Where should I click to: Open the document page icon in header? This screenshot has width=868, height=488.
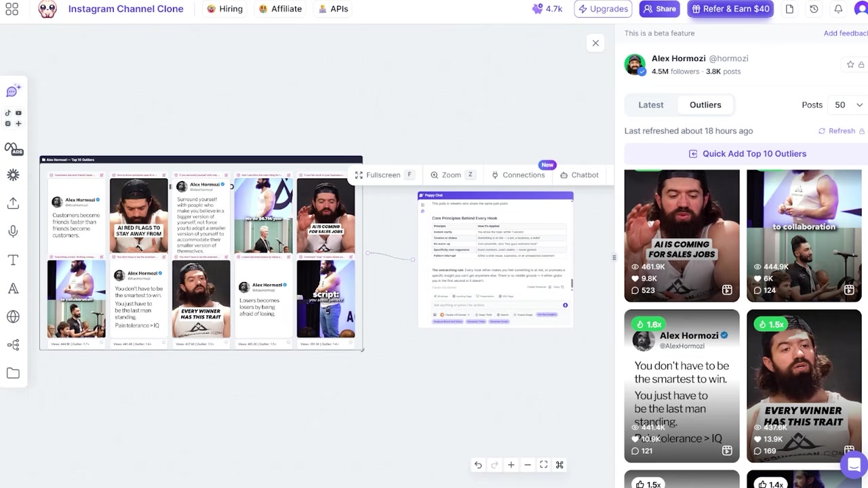(789, 9)
